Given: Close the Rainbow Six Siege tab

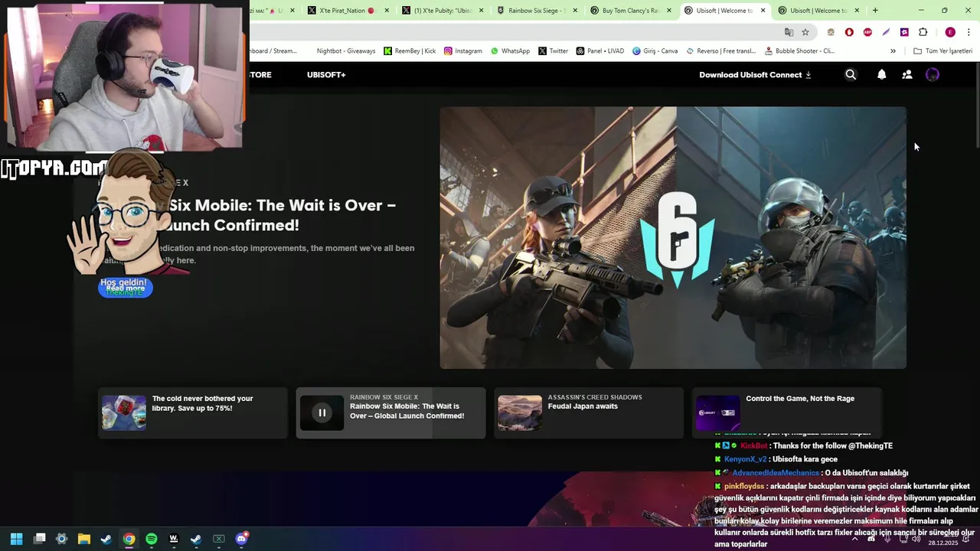Looking at the screenshot, I should click(x=574, y=11).
